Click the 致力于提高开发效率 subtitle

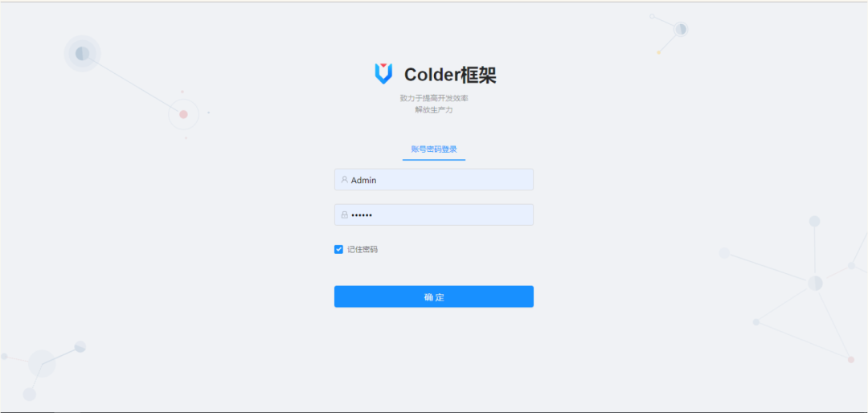[434, 98]
